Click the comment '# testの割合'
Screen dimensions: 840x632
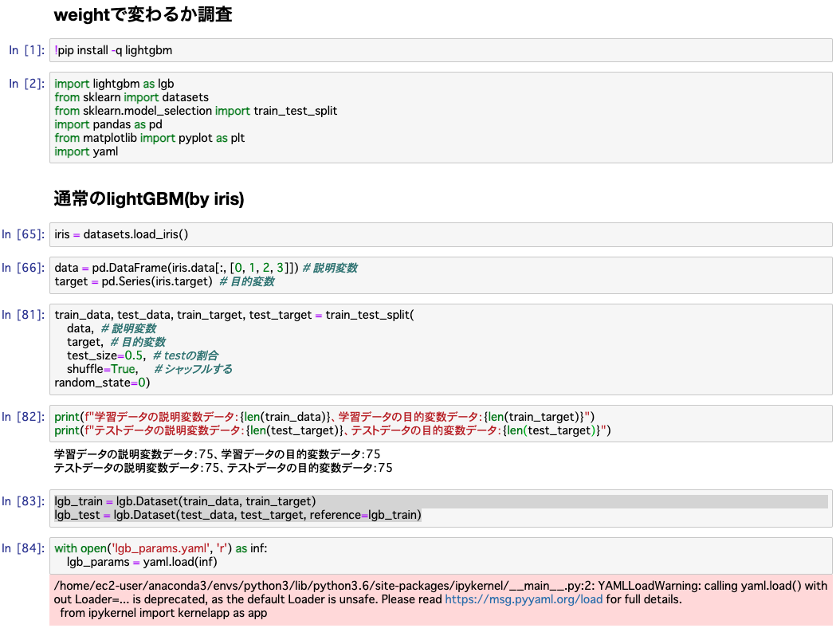186,355
